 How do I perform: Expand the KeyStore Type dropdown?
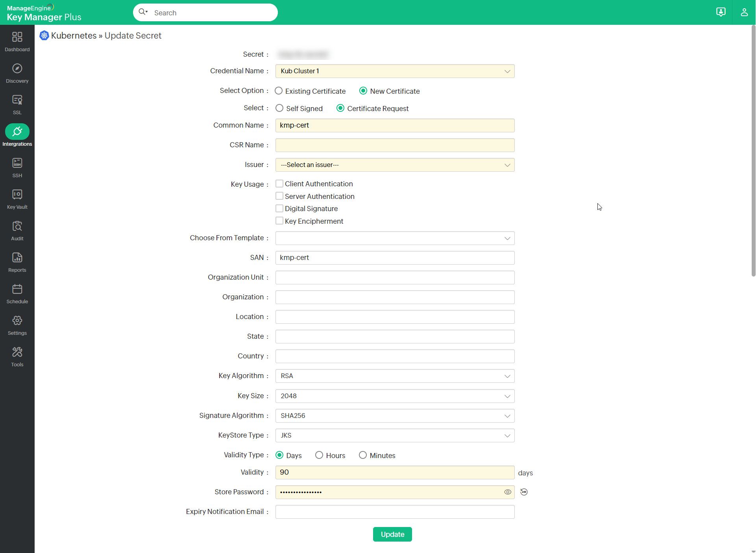(x=395, y=436)
